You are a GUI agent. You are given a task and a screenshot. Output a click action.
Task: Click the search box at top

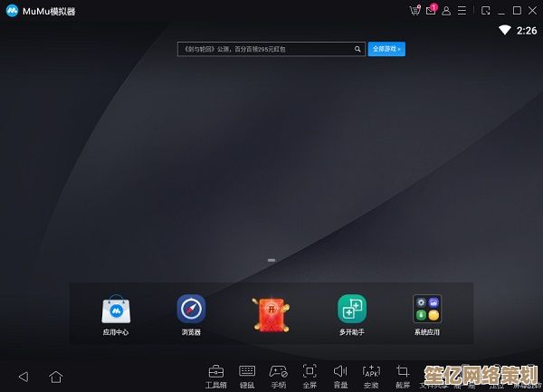[x=270, y=49]
